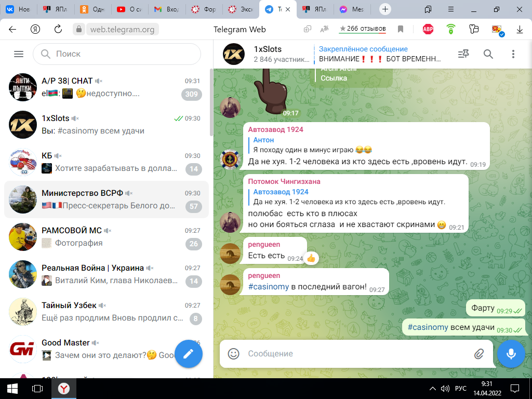The image size is (532, 399).
Task: Open the РАМСОВОЙ МС chat
Action: [106, 237]
